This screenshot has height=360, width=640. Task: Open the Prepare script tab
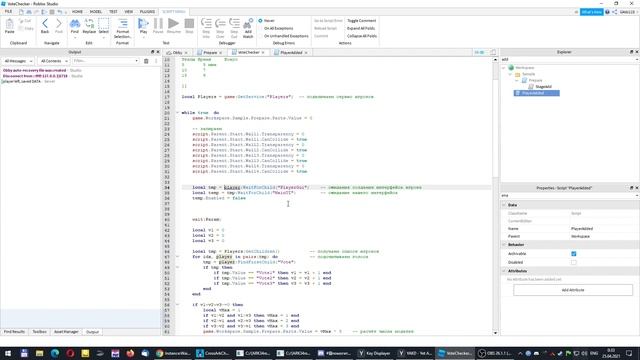[210, 53]
